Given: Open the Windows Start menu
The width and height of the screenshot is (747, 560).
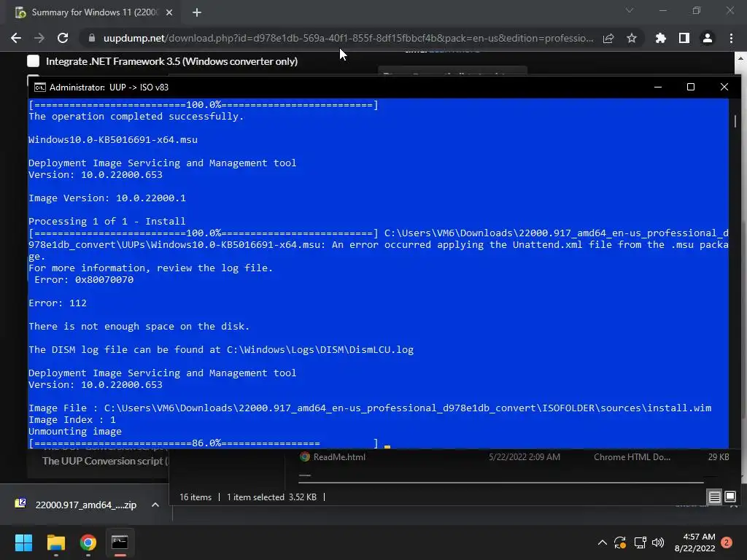Looking at the screenshot, I should pyautogui.click(x=23, y=542).
